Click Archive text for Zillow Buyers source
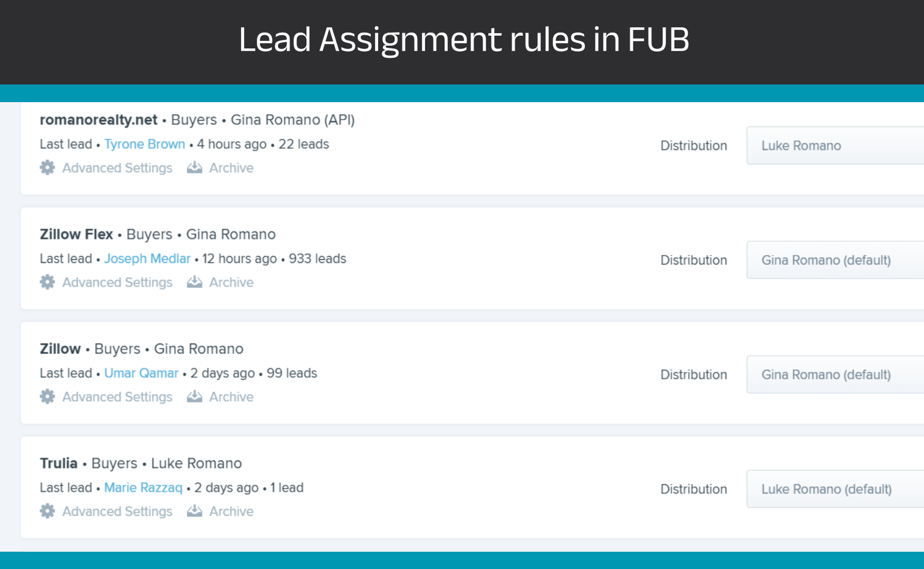Screen dimensions: 924x569 (231, 397)
